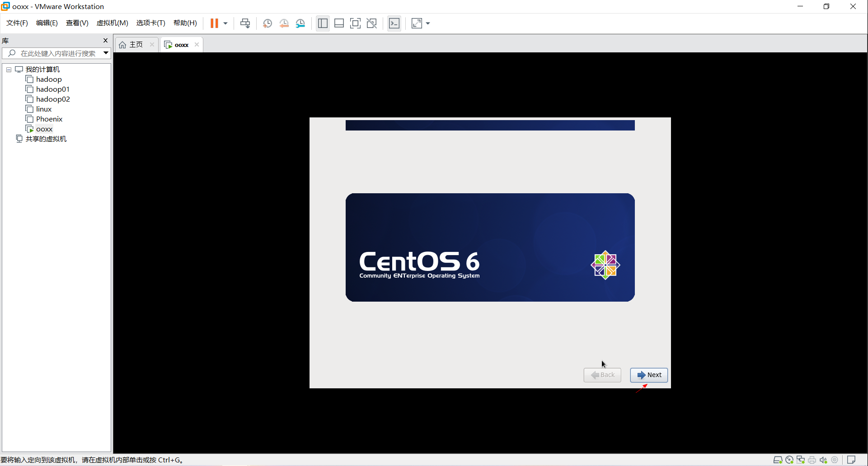Click the CD/DVD drive status icon
Screen dimensions: 868x466
[789, 460]
